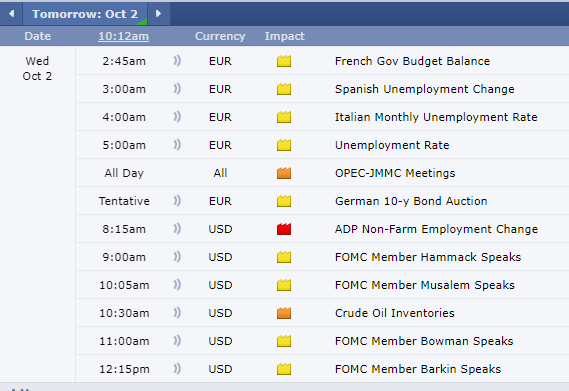The width and height of the screenshot is (569, 391).
Task: Click sound alert icon for 8:15am event
Action: [177, 229]
